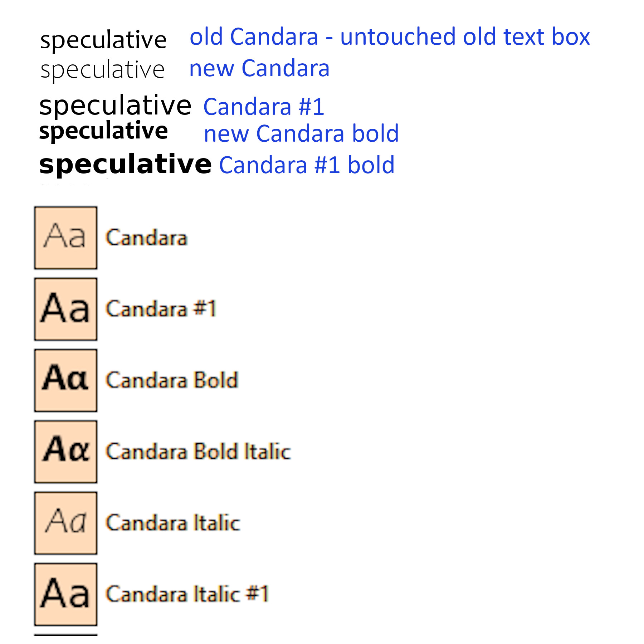The height and width of the screenshot is (644, 644).
Task: Select the Candara Italic #1 font name
Action: 187,594
